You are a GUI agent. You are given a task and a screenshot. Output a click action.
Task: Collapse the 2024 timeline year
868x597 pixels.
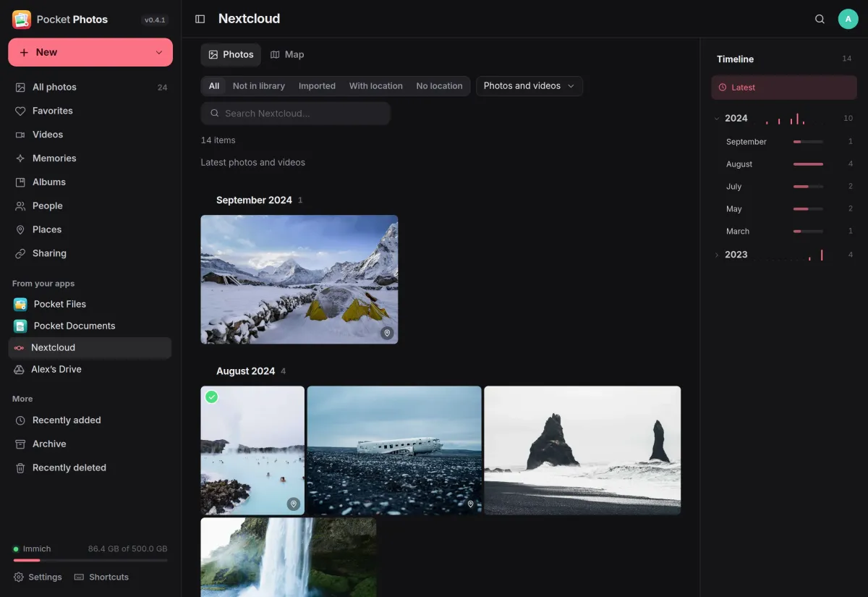tap(717, 119)
